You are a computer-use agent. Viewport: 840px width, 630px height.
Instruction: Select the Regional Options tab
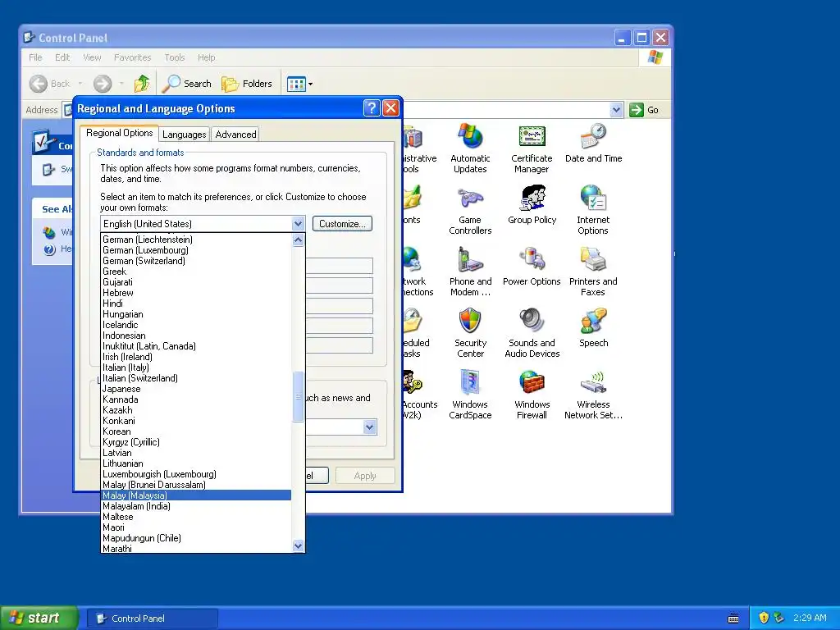click(120, 133)
